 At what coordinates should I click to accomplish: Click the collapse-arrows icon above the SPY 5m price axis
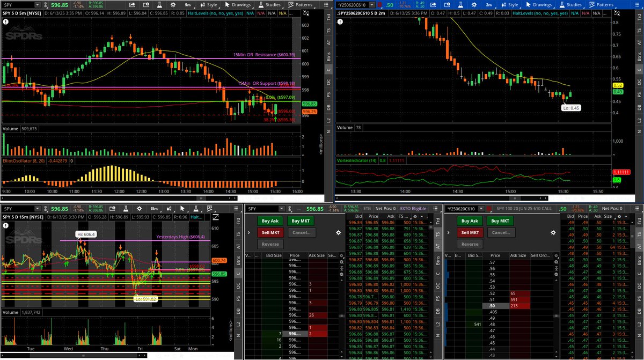(306, 13)
